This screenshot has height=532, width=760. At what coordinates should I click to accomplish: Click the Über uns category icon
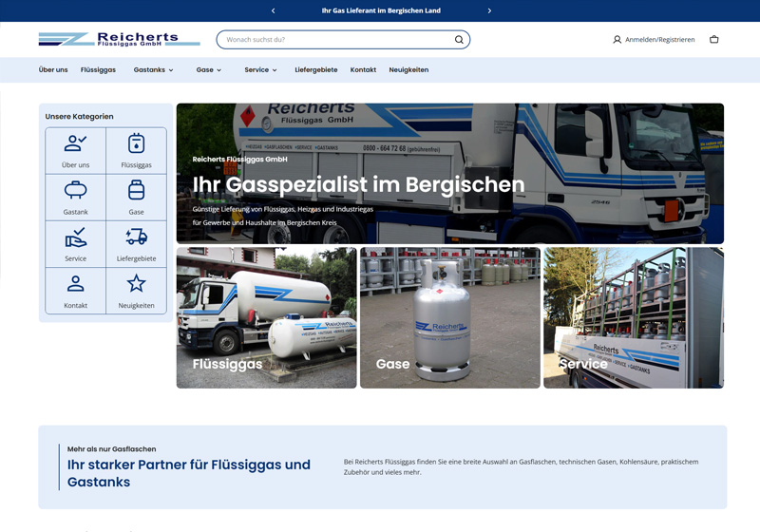75,144
